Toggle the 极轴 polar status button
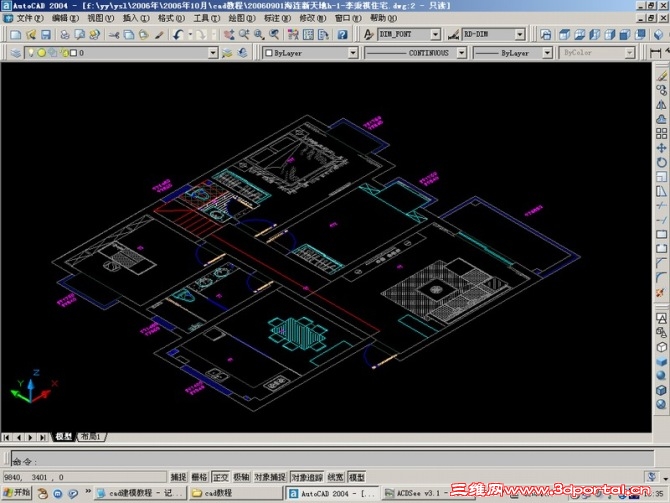Viewport: 670px width, 503px height. tap(241, 477)
